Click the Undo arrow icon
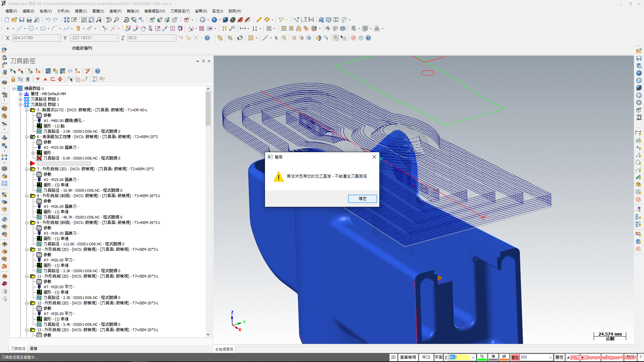The image size is (644, 362). click(48, 20)
